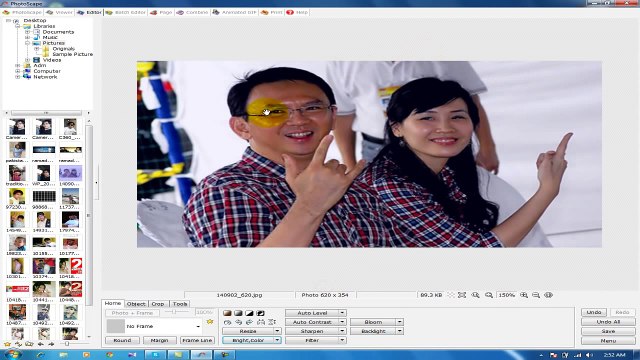Viewport: 640px width, 360px height.
Task: Click the Margin button
Action: pyautogui.click(x=159, y=340)
